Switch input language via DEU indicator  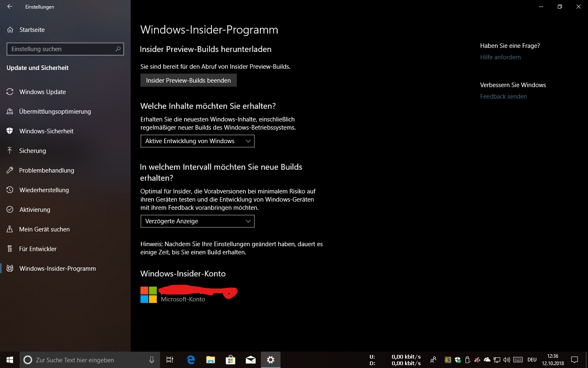pos(532,360)
